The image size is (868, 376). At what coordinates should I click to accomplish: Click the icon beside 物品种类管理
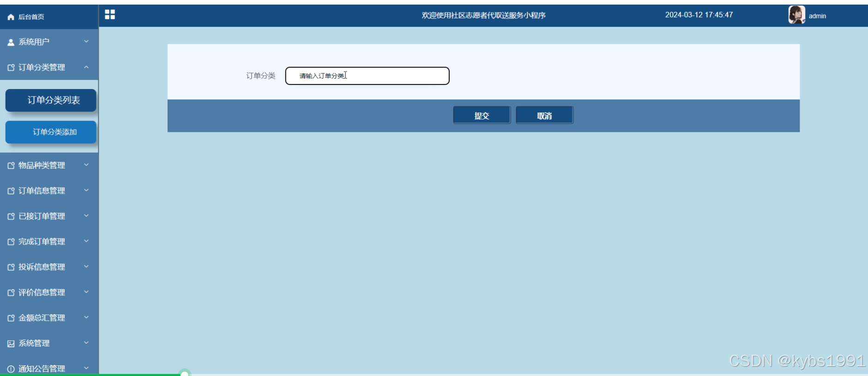pos(11,165)
